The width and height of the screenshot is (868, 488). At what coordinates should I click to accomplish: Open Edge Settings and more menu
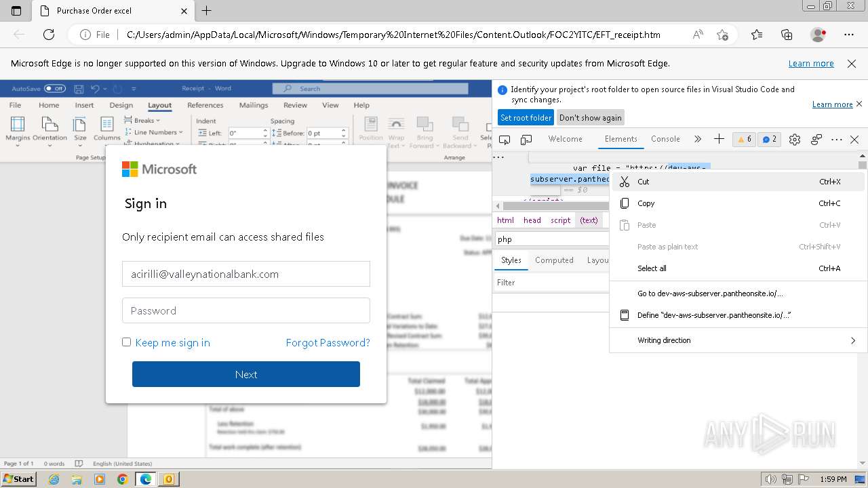[849, 35]
